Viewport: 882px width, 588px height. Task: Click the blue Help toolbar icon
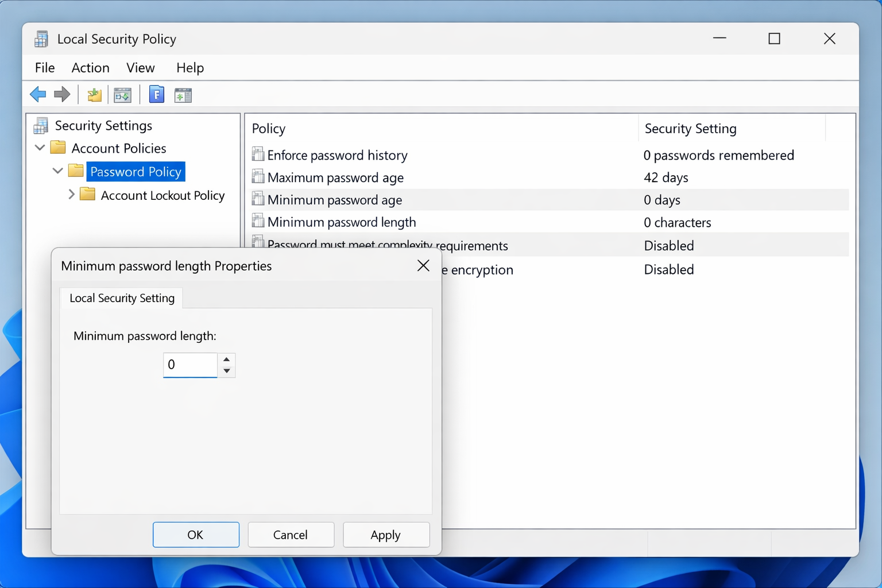coord(157,94)
